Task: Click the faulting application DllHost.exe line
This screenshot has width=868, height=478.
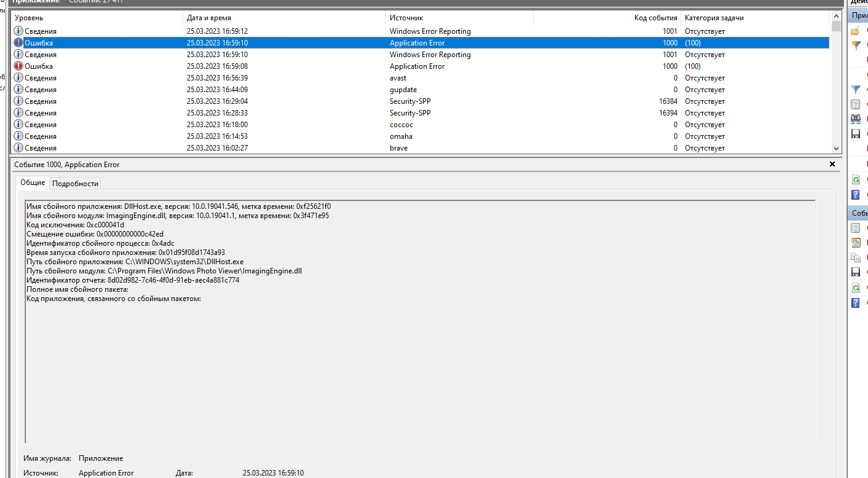Action: coord(179,206)
